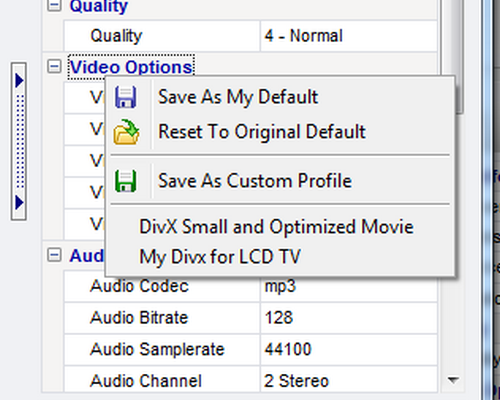Collapse the Video Options section
This screenshot has height=400, width=500.
[x=54, y=66]
